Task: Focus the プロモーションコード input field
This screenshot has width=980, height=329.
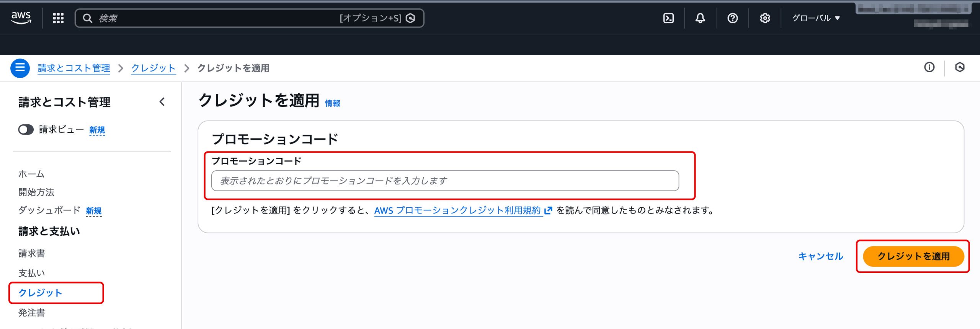Action: tap(445, 181)
